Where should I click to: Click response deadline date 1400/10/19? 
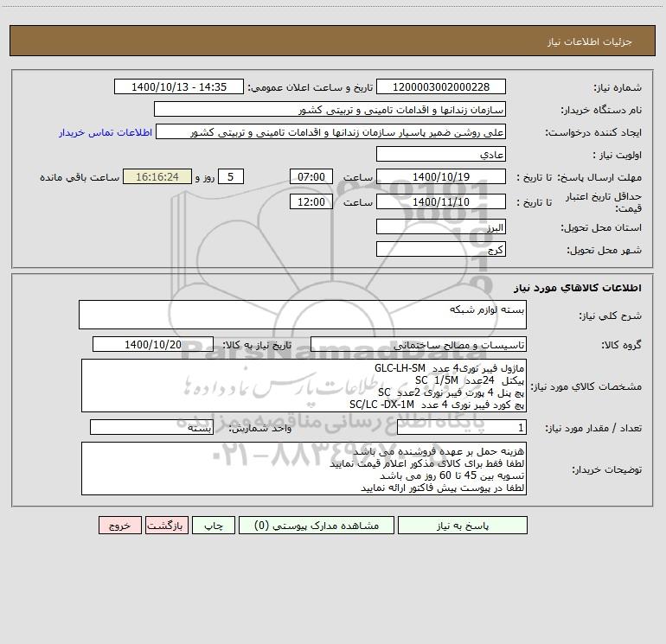(x=441, y=176)
